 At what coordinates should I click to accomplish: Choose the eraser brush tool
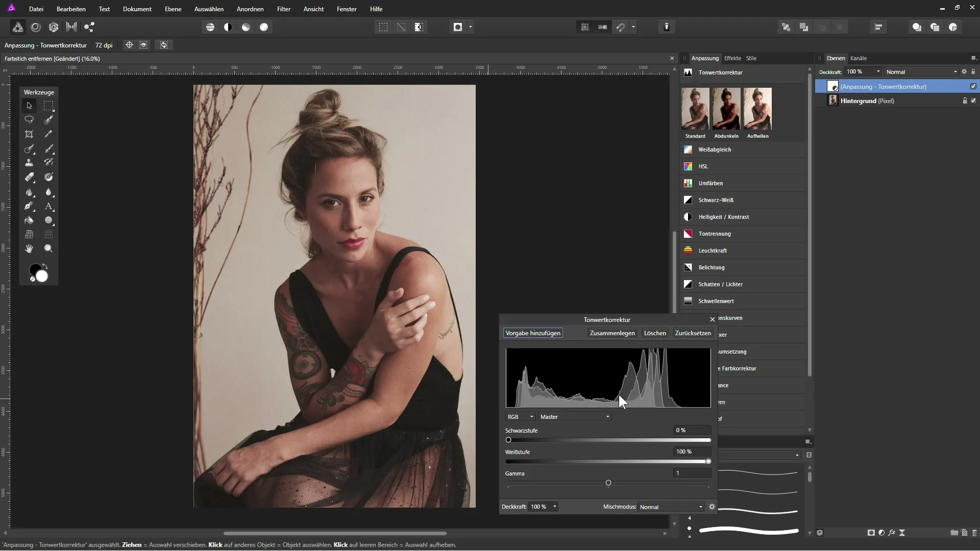29,177
